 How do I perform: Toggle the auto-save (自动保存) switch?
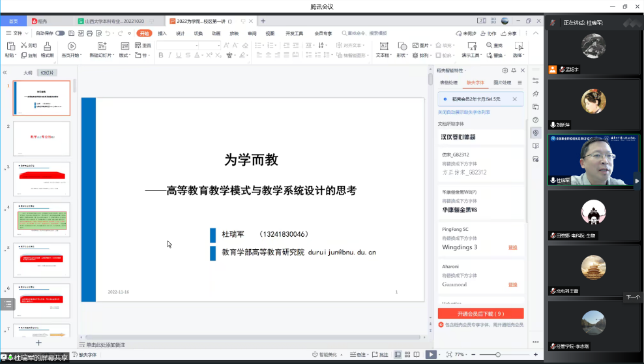pos(59,33)
